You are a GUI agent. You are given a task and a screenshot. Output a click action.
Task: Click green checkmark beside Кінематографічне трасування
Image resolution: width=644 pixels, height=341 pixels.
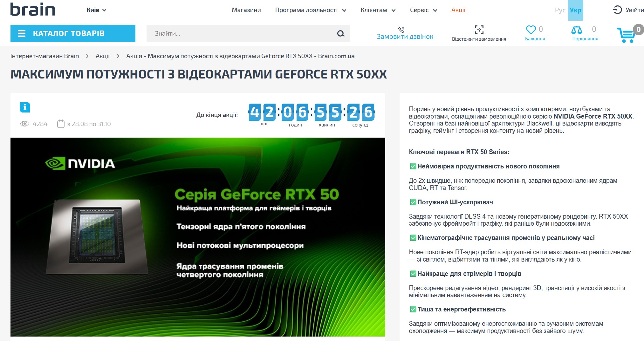(413, 238)
